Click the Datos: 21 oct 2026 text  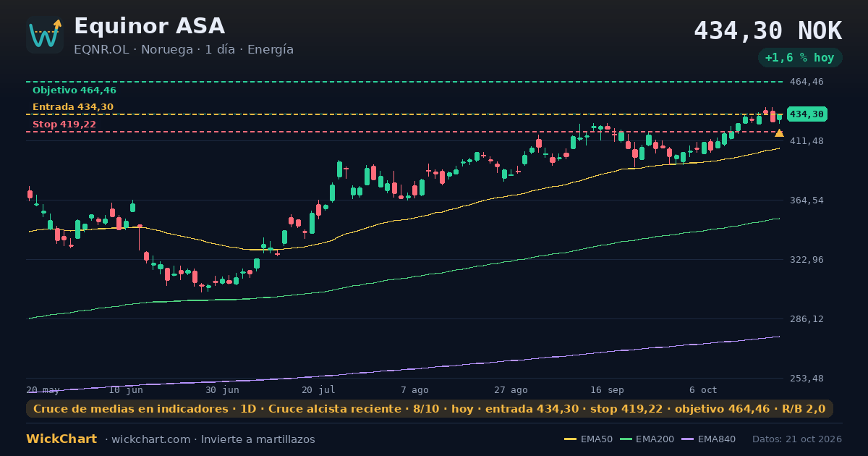tap(797, 439)
